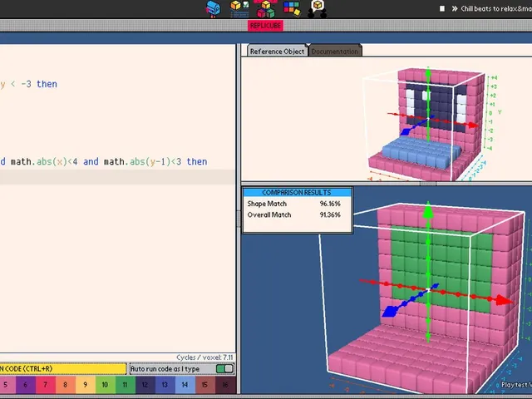The width and height of the screenshot is (532, 399).
Task: Click the highlighted empty line in code editor
Action: [117, 177]
